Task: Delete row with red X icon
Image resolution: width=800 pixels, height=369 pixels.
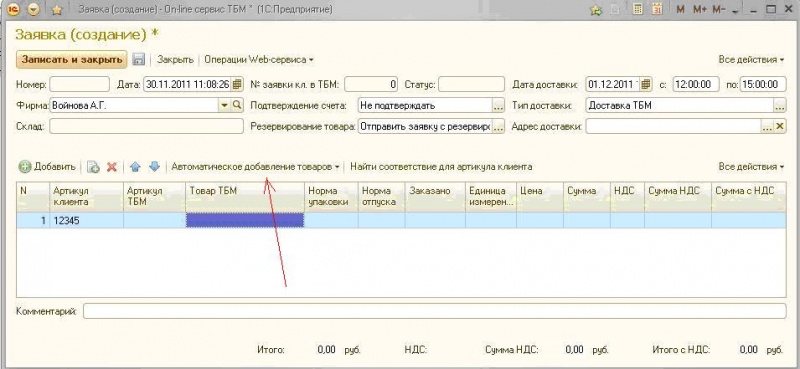Action: point(112,167)
